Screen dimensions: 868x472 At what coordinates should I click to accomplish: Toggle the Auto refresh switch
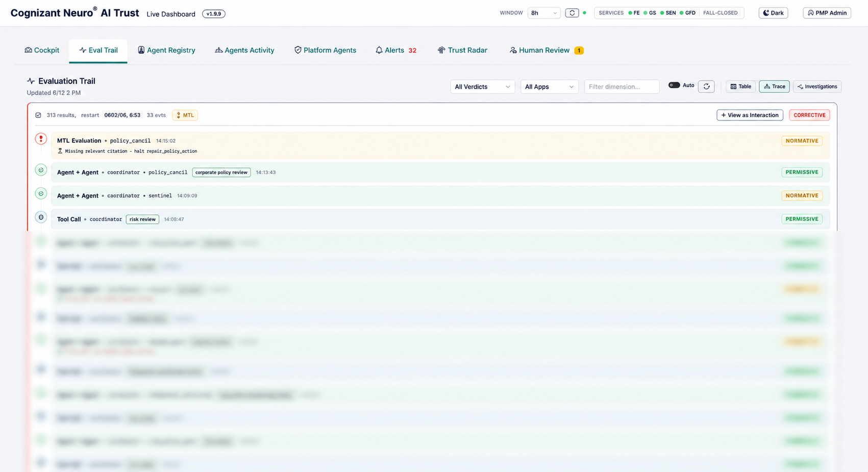[x=674, y=85]
